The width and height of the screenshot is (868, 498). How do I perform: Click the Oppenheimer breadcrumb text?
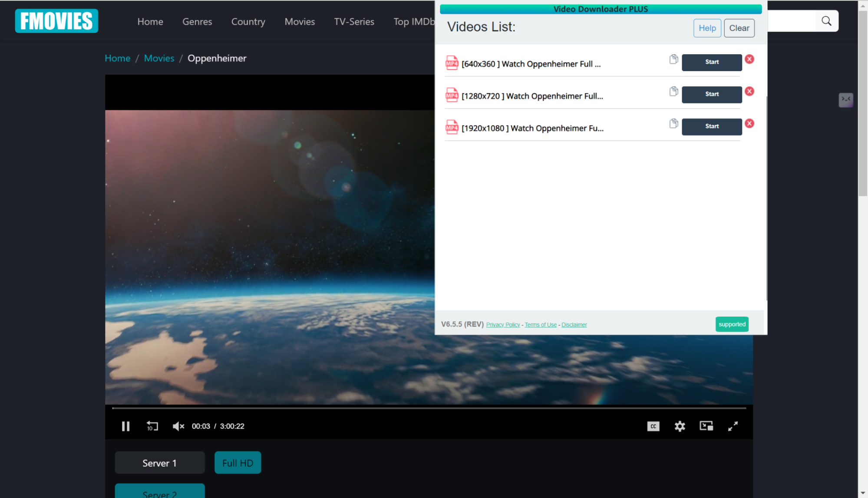pos(217,58)
